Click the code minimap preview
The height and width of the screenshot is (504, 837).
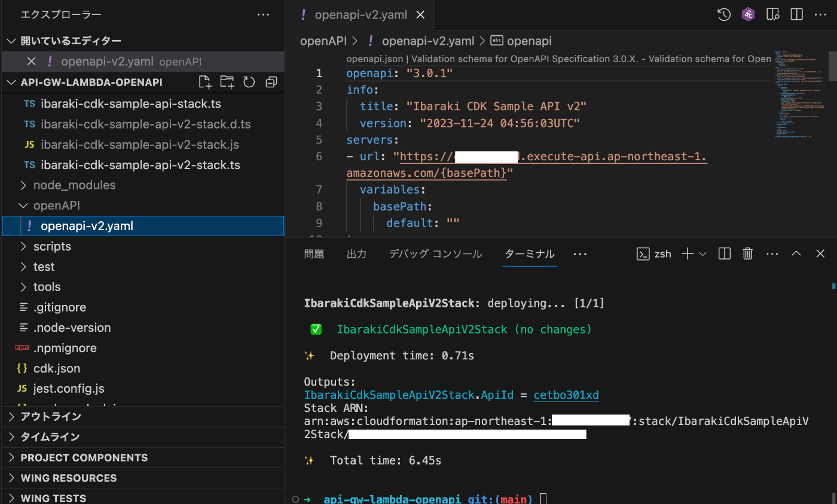801,96
